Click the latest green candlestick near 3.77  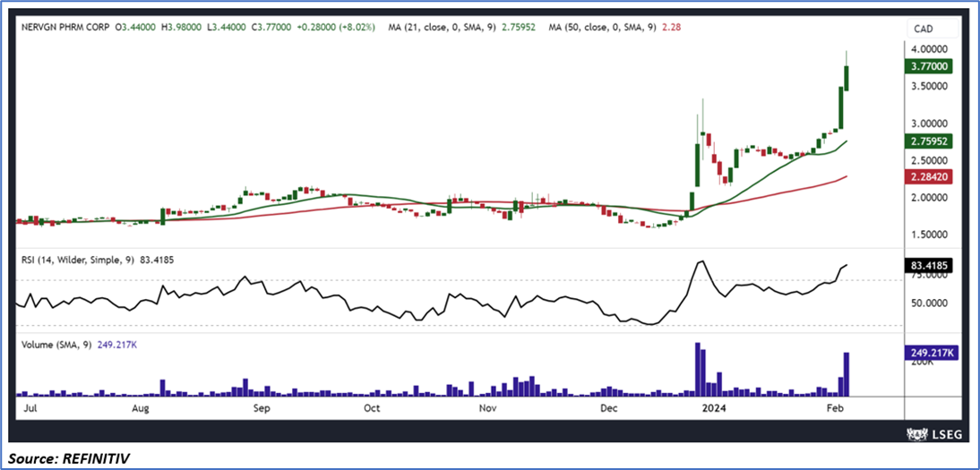tap(847, 78)
